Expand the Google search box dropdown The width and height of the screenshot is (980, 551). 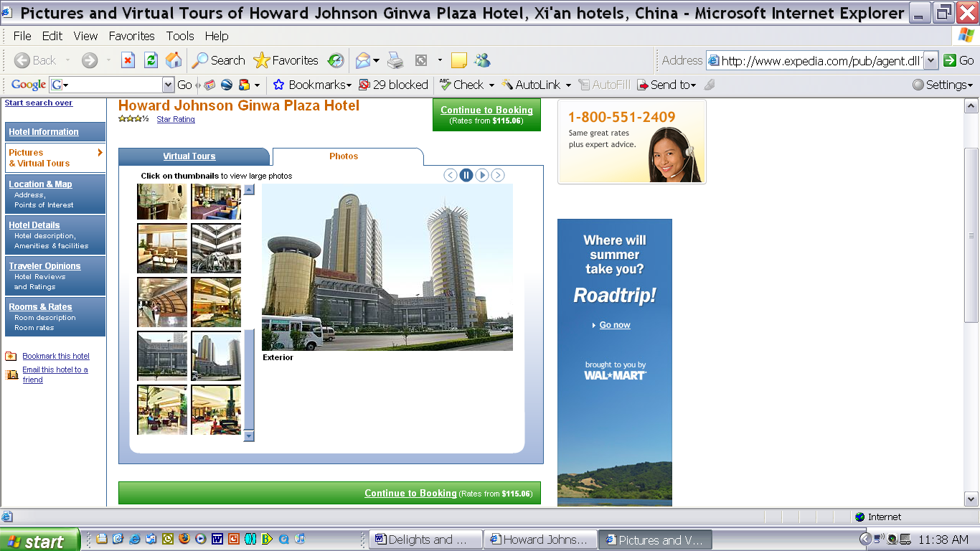[x=169, y=85]
